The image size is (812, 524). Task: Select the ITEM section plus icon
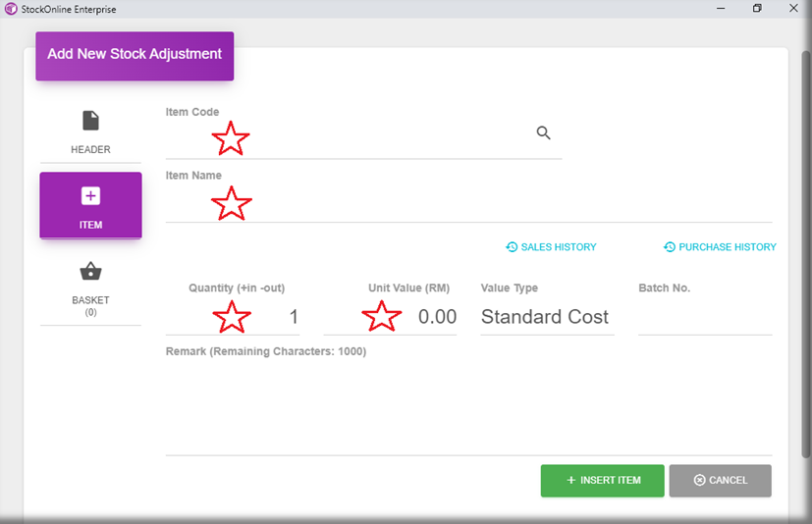click(90, 205)
